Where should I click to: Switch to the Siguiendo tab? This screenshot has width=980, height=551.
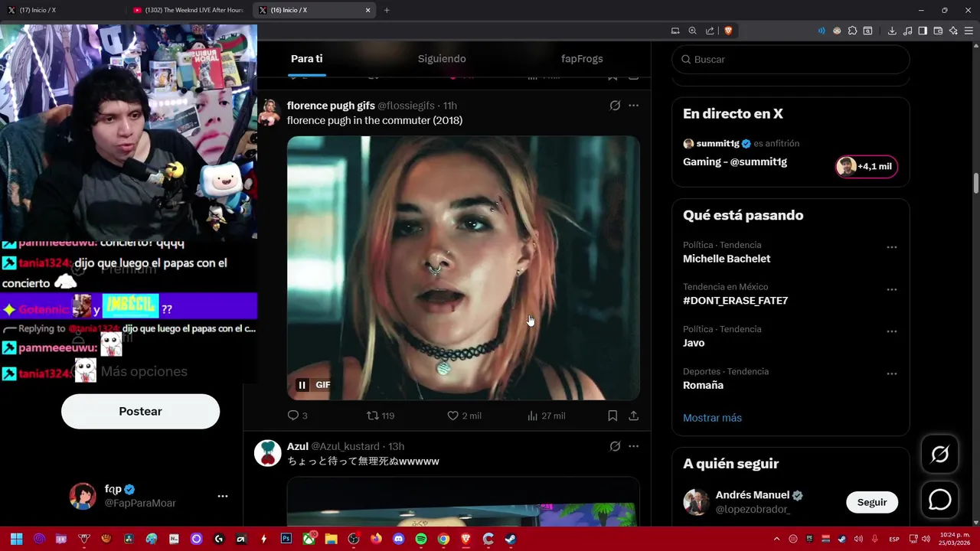pyautogui.click(x=442, y=59)
